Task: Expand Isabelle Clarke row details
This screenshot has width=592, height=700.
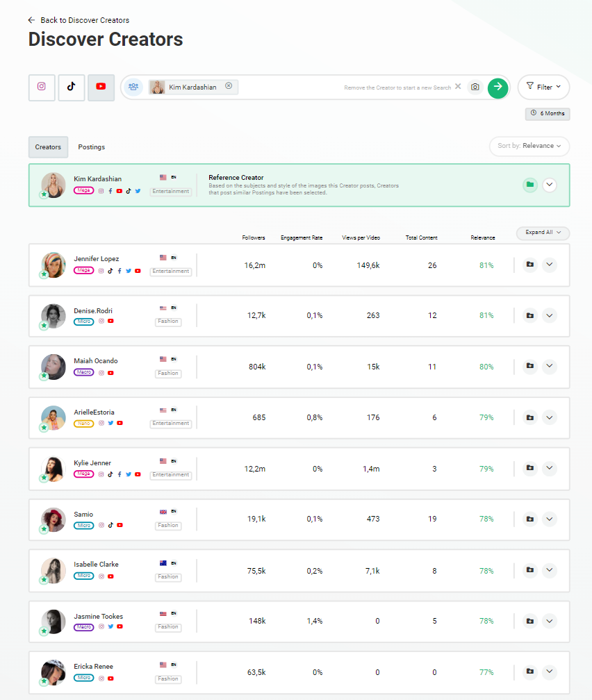Action: (550, 570)
